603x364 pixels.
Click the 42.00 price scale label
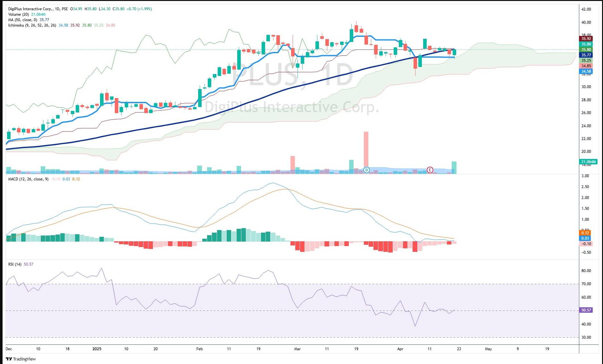(x=586, y=9)
